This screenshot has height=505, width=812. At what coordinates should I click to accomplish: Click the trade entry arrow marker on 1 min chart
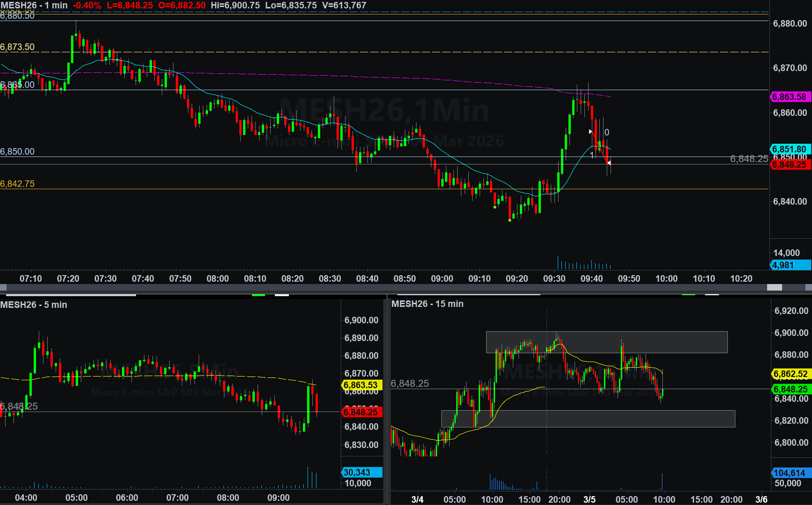pos(590,132)
